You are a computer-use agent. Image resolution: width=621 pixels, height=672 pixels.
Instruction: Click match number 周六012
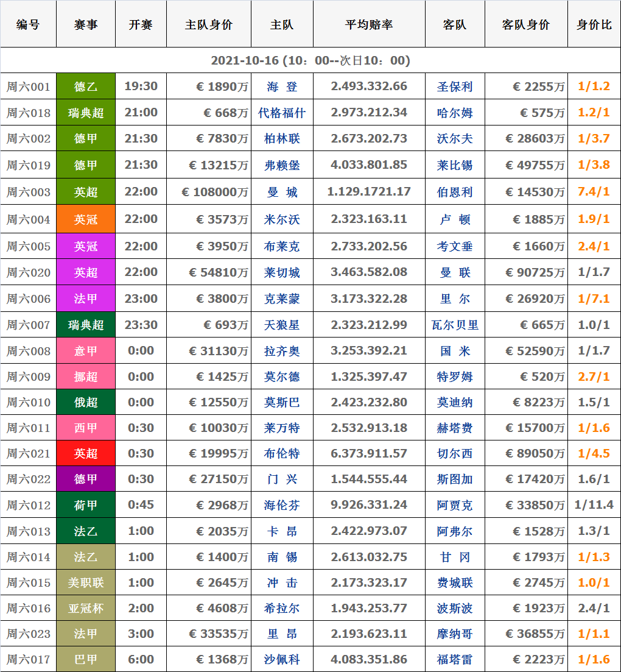29,506
